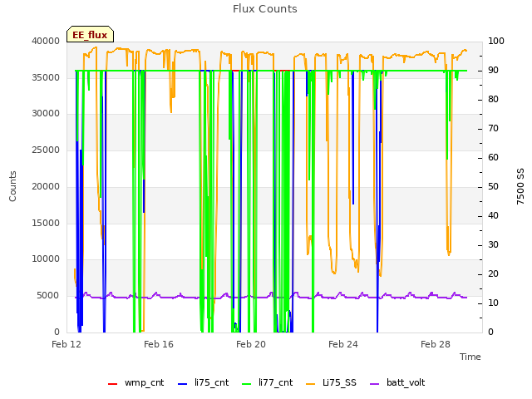
Task: Click the Counts y-axis title
Action: 12,186
